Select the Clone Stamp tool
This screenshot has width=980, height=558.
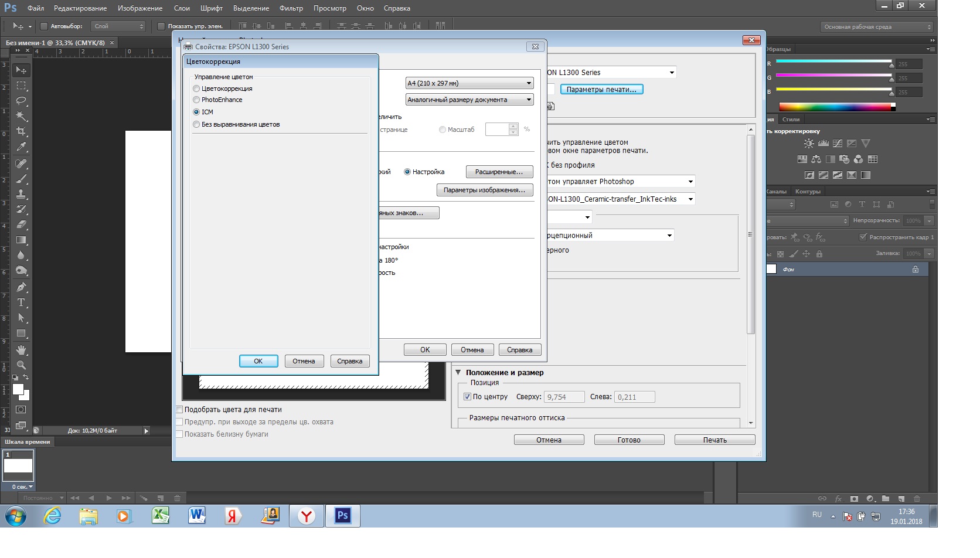21,194
